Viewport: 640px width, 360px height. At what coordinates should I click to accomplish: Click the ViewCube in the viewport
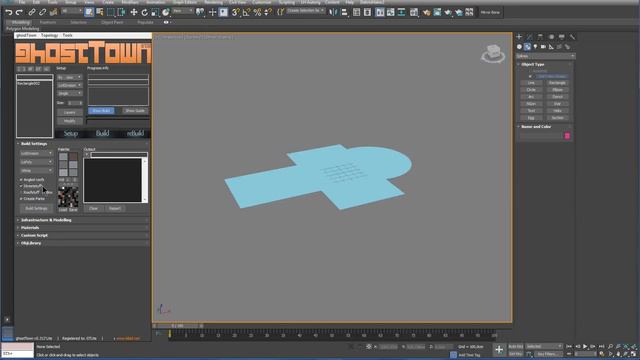point(493,53)
